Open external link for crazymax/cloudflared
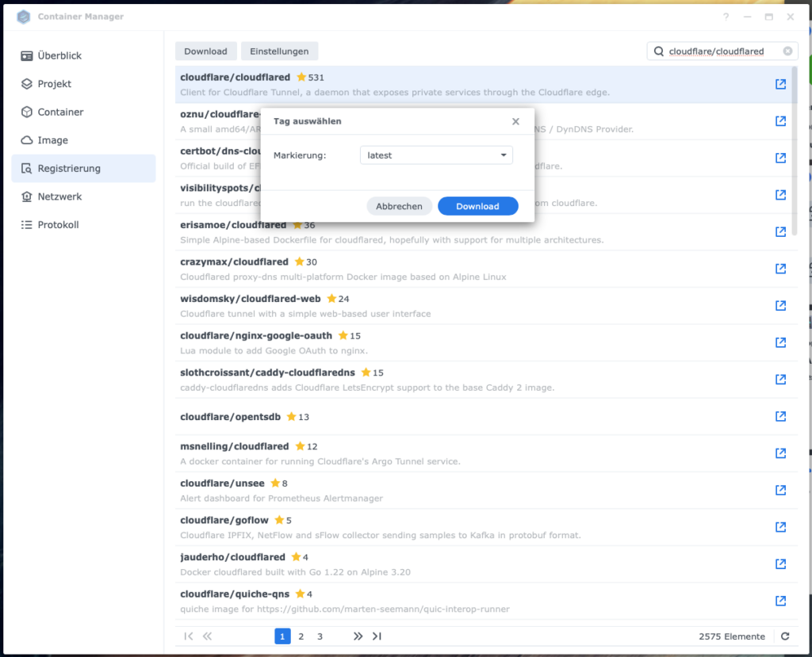The width and height of the screenshot is (812, 657). coord(780,269)
